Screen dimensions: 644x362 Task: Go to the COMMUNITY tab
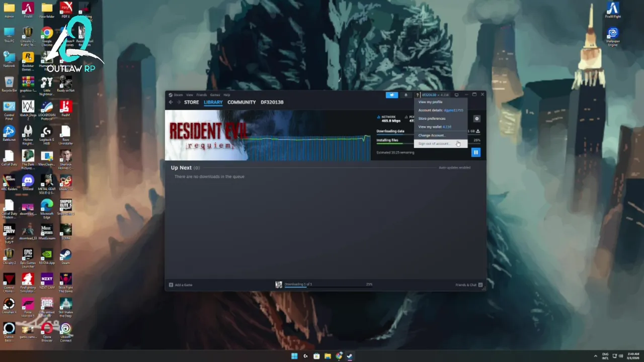coord(242,102)
